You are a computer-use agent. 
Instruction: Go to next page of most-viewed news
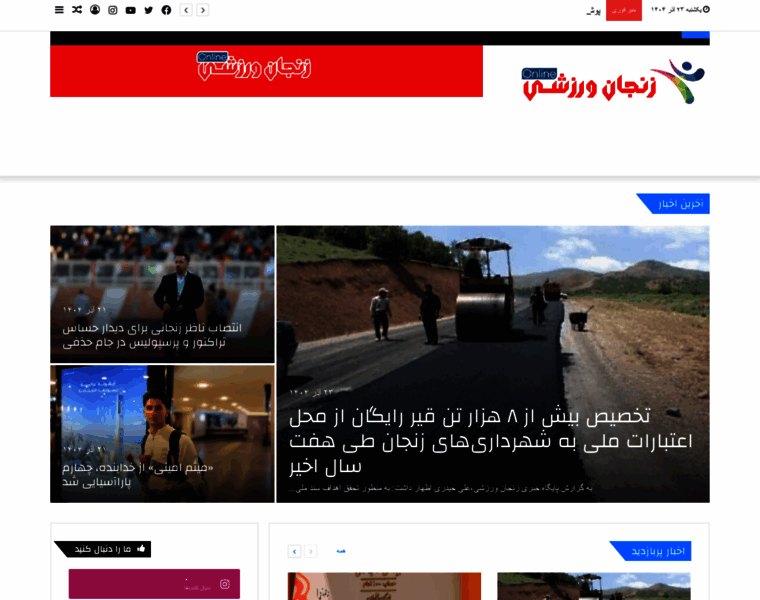pos(294,551)
